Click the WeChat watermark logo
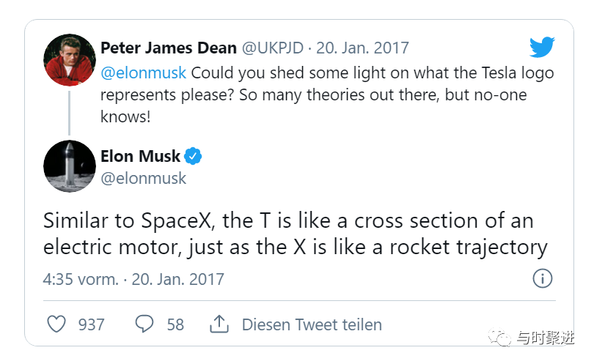The width and height of the screenshot is (594, 364). coord(503,338)
